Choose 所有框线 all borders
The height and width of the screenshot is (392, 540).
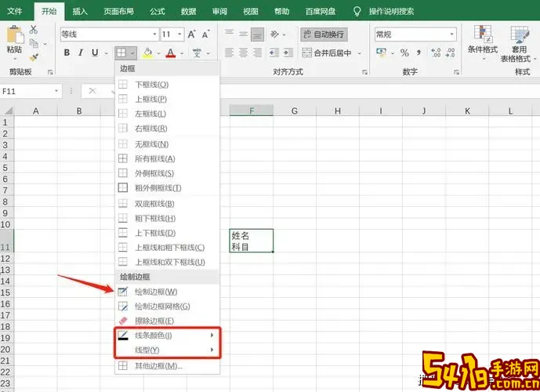click(167, 158)
